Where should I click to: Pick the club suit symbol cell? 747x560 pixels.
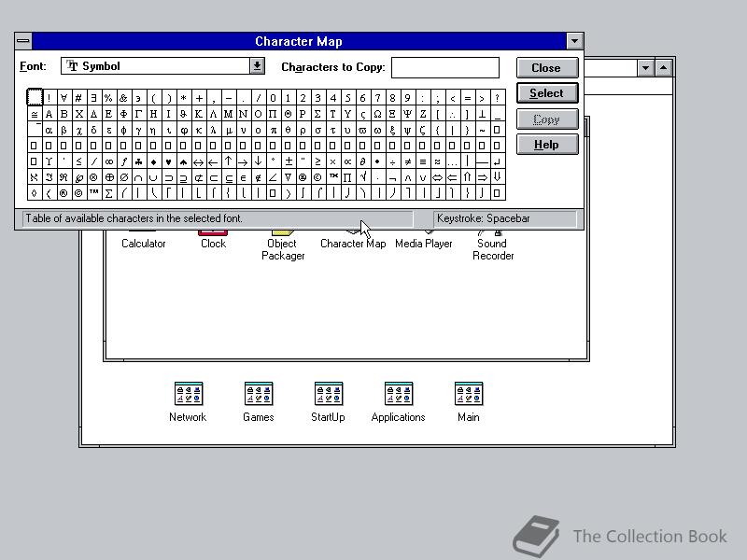pyautogui.click(x=138, y=161)
